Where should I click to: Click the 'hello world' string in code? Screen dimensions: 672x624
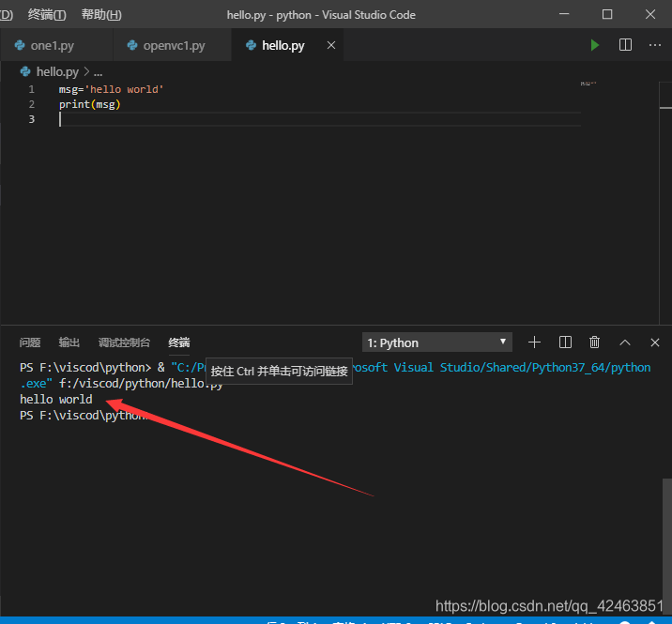(x=125, y=89)
